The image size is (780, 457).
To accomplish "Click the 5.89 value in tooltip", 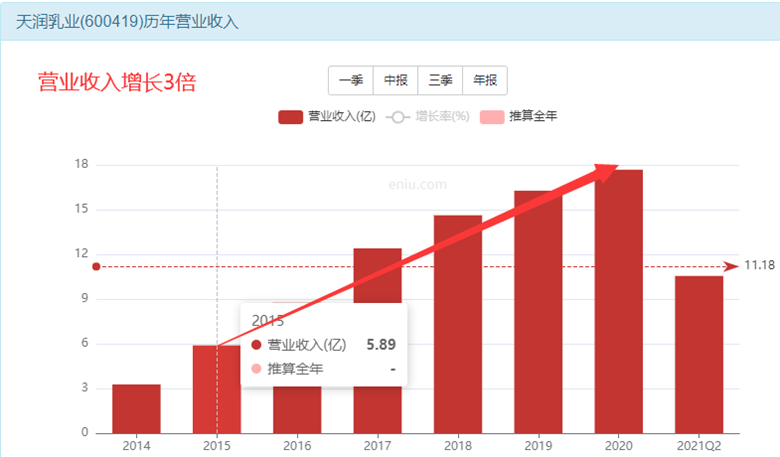I will tap(381, 345).
